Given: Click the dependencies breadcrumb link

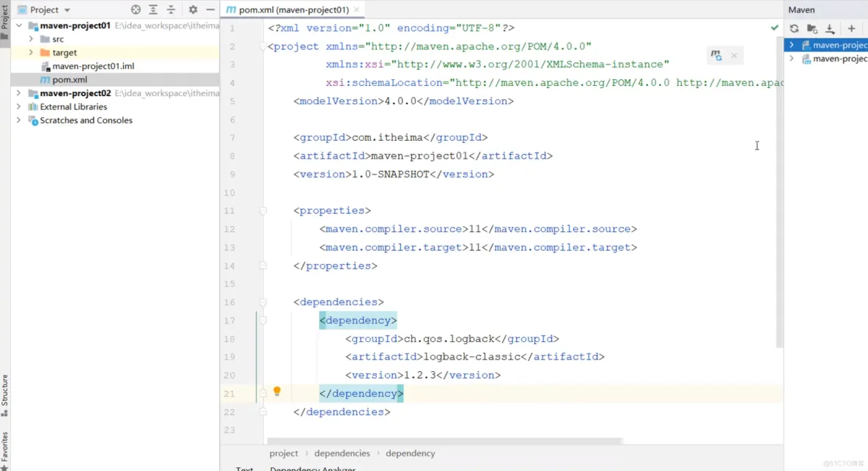Looking at the screenshot, I should pyautogui.click(x=342, y=453).
